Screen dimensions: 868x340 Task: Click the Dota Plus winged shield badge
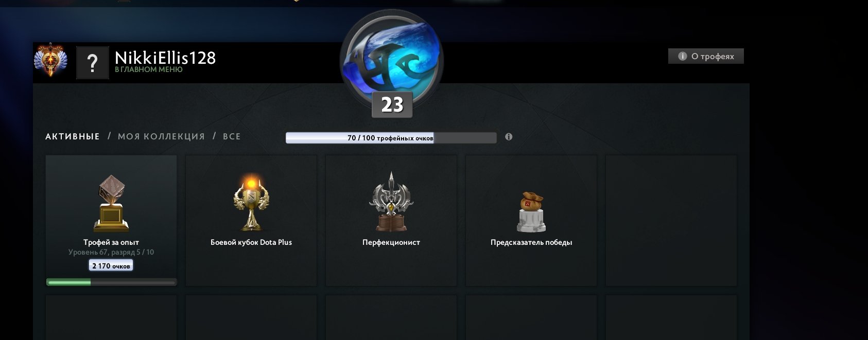(50, 60)
